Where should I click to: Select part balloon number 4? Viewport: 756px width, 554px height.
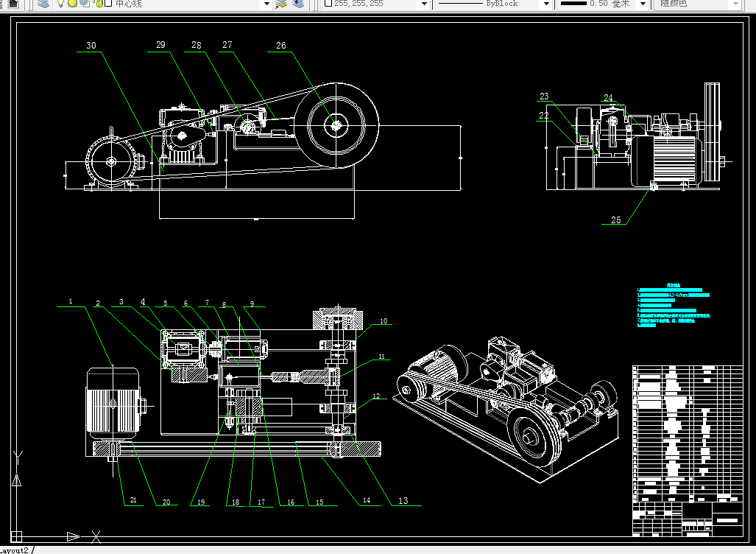(x=143, y=301)
